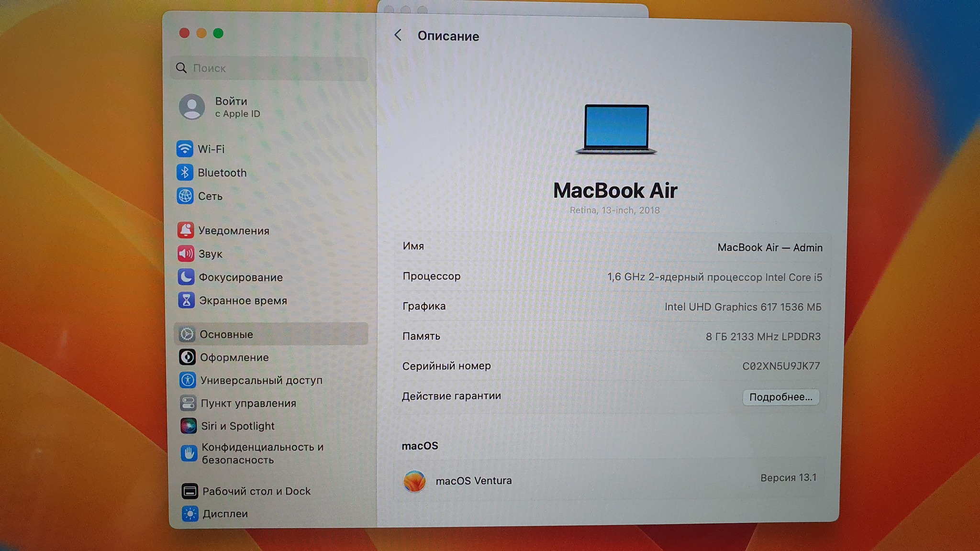Viewport: 980px width, 551px height.
Task: Open Оформление sidebar item
Action: pos(234,357)
